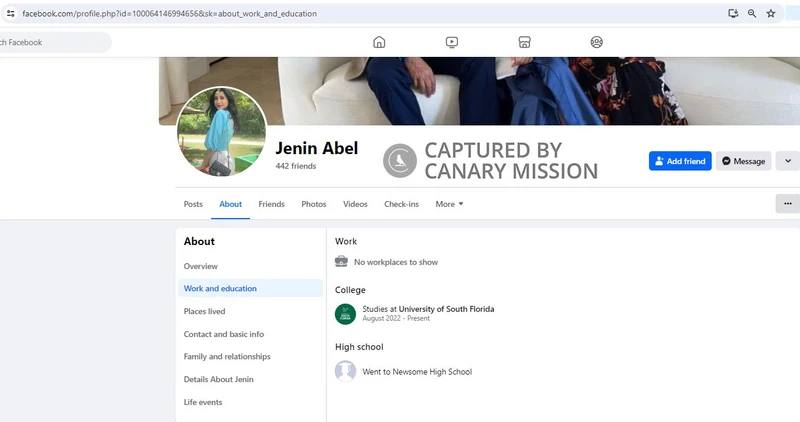This screenshot has width=800, height=422.
Task: Open University of South Florida link
Action: click(x=446, y=309)
